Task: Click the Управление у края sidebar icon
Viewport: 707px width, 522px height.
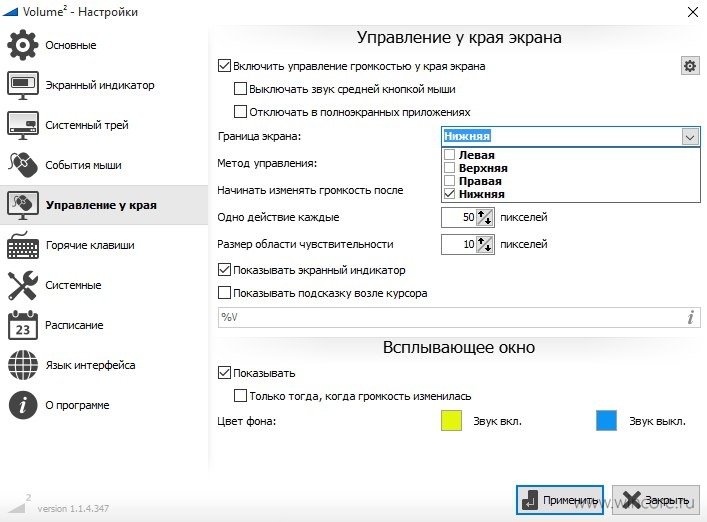Action: (x=23, y=205)
